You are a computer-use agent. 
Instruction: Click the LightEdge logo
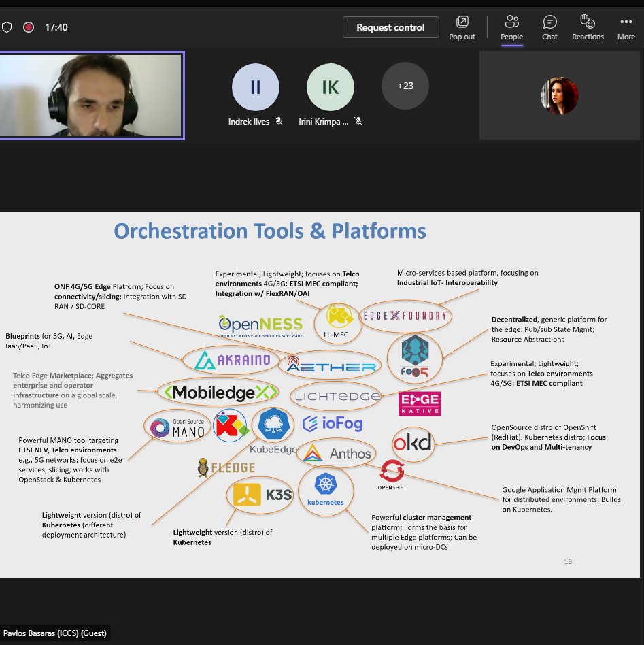(x=337, y=397)
